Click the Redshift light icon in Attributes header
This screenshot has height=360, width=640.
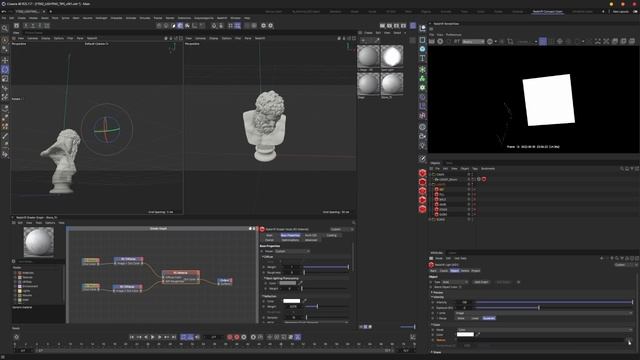tap(431, 265)
